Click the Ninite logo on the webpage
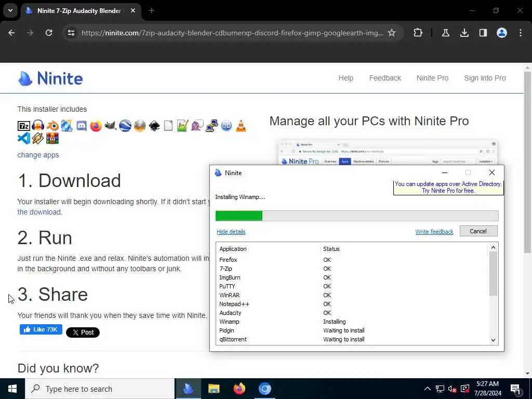Viewport: 532px width, 399px height. click(50, 78)
